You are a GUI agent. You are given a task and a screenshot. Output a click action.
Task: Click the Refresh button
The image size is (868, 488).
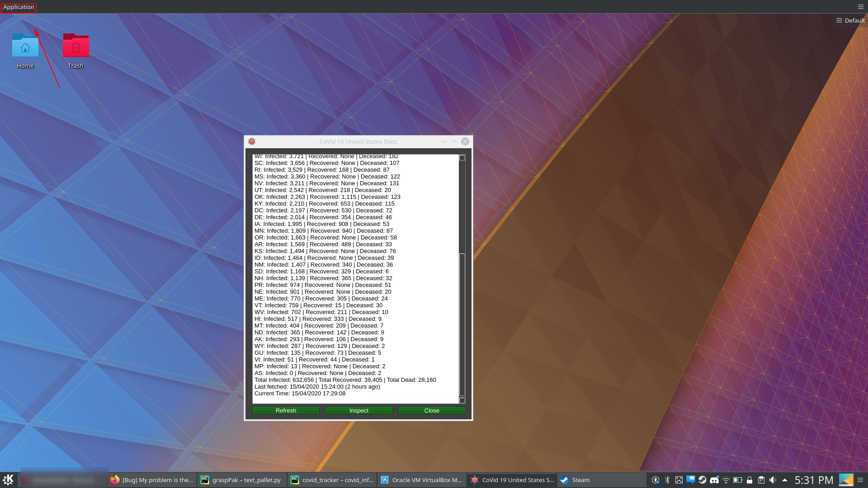[286, 410]
